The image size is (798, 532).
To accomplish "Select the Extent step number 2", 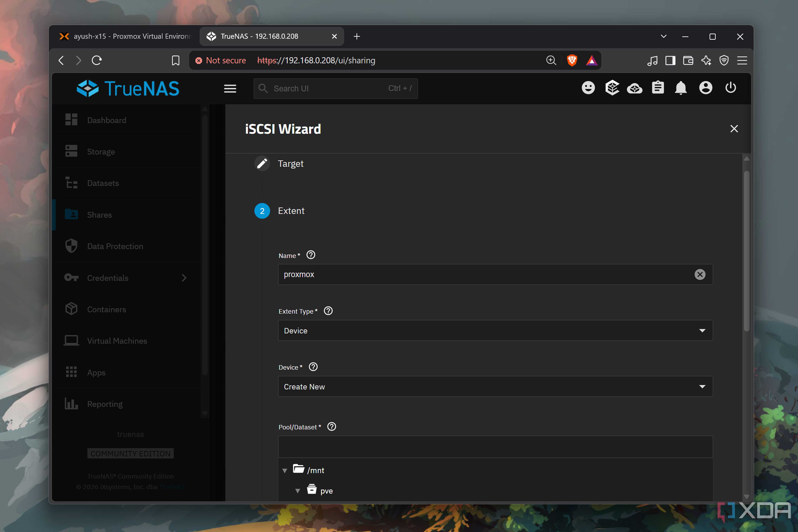I will point(262,211).
